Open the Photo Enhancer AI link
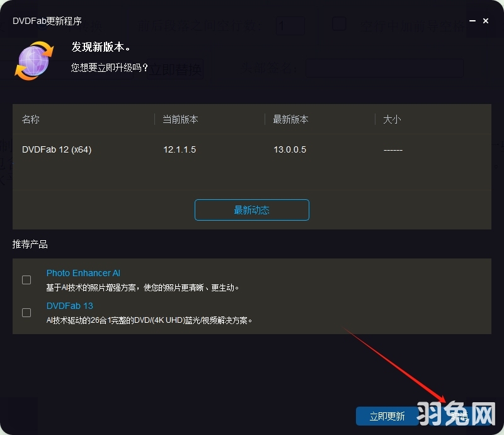The height and width of the screenshot is (435, 504). pos(83,273)
